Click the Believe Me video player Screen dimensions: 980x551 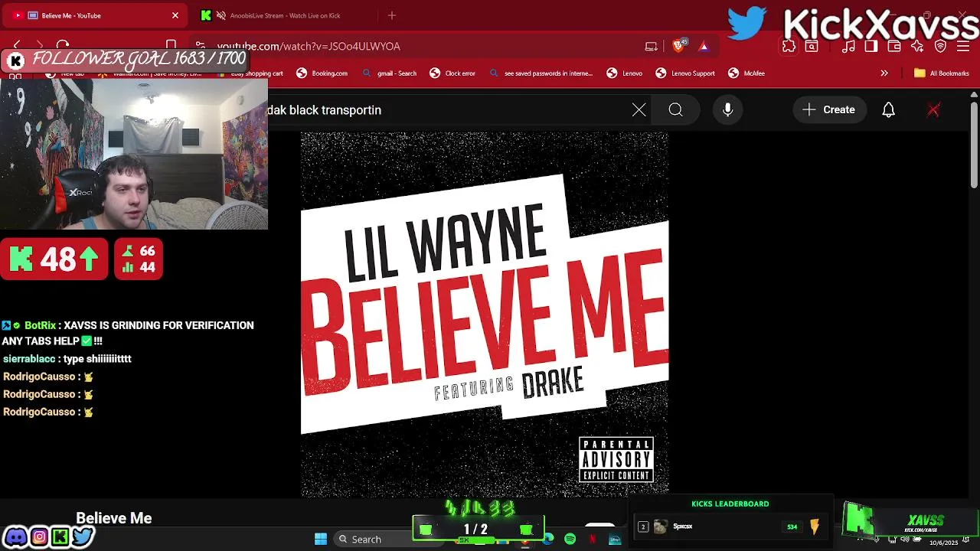[485, 314]
